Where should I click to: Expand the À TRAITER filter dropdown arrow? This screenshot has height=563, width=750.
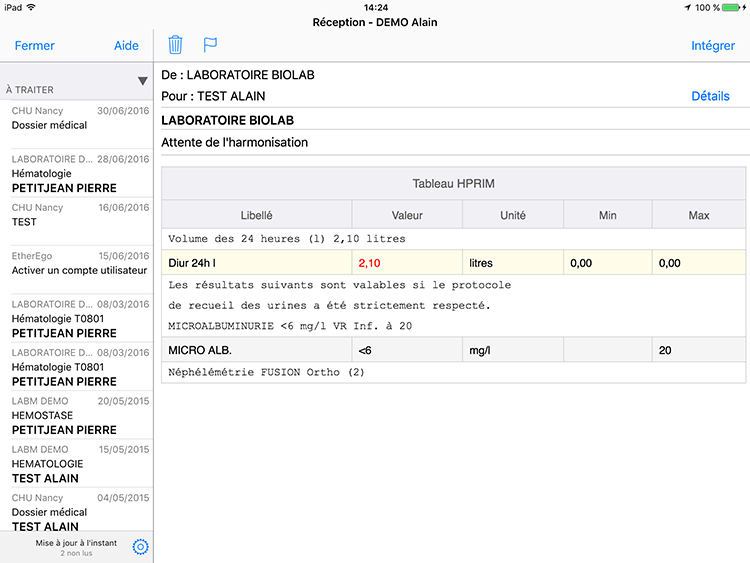pos(142,81)
